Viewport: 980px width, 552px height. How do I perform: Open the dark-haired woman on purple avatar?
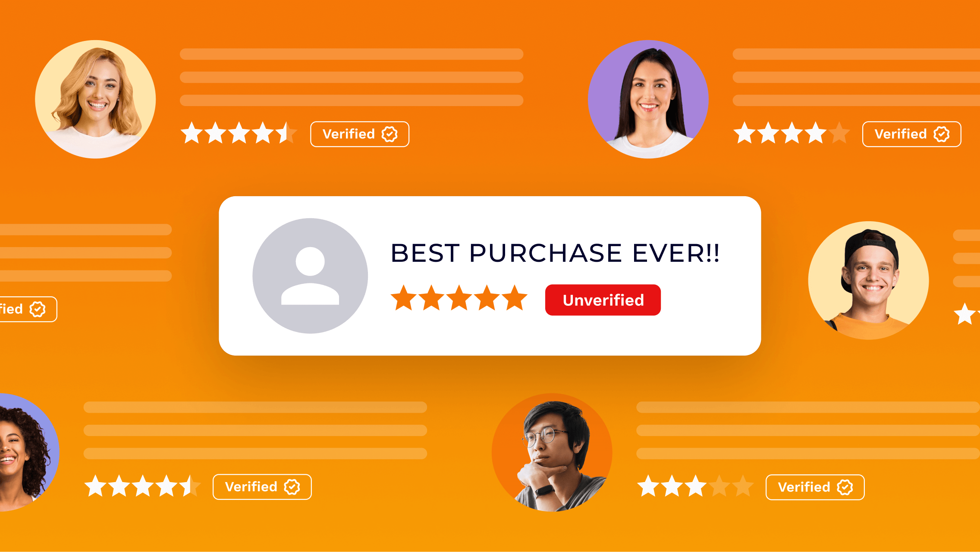click(x=648, y=99)
